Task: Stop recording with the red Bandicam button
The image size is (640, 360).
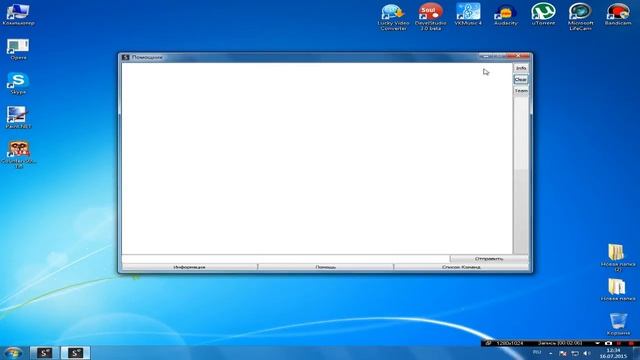Action: [x=631, y=343]
